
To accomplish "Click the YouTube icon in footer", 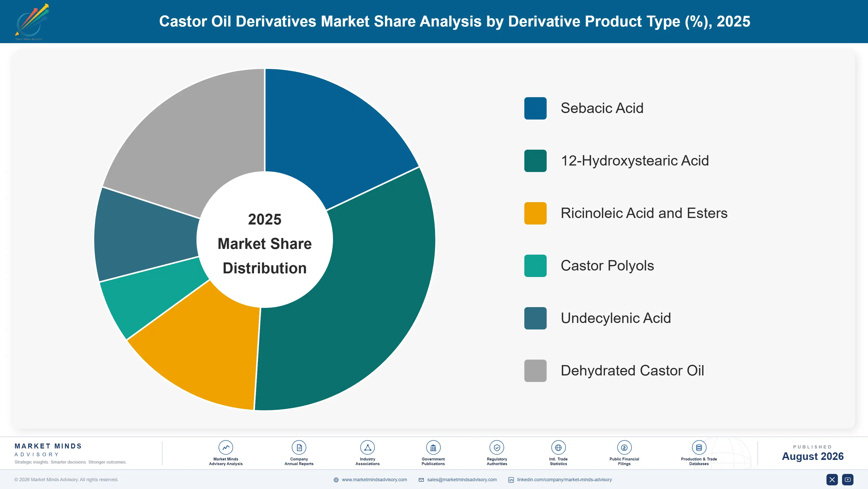I will point(848,480).
